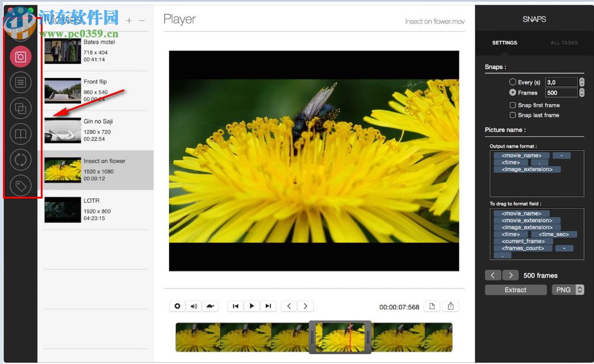The image size is (594, 364).
Task: Mute audio with the speaker icon
Action: coord(194,305)
